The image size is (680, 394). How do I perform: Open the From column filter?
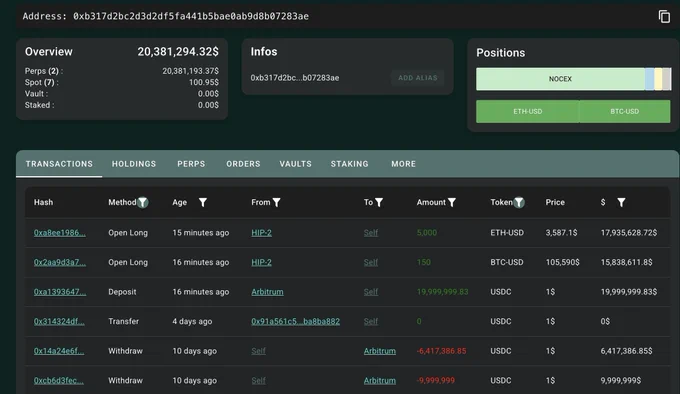coord(276,202)
